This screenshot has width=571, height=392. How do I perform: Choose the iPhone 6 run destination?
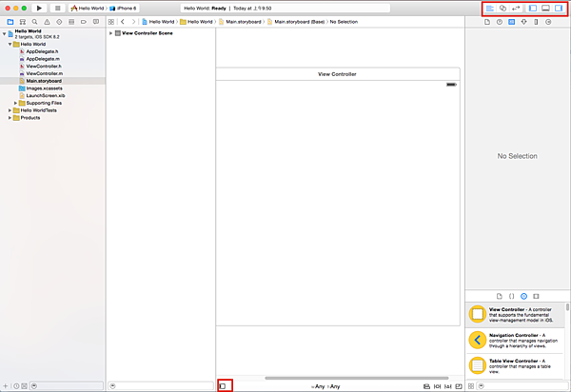pos(123,8)
